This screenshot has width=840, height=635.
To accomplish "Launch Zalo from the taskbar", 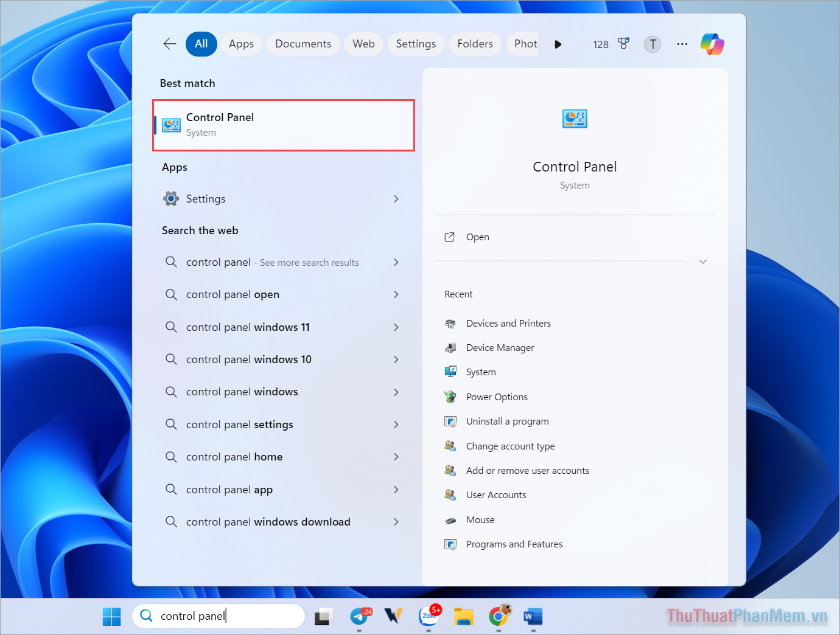I will pyautogui.click(x=429, y=617).
